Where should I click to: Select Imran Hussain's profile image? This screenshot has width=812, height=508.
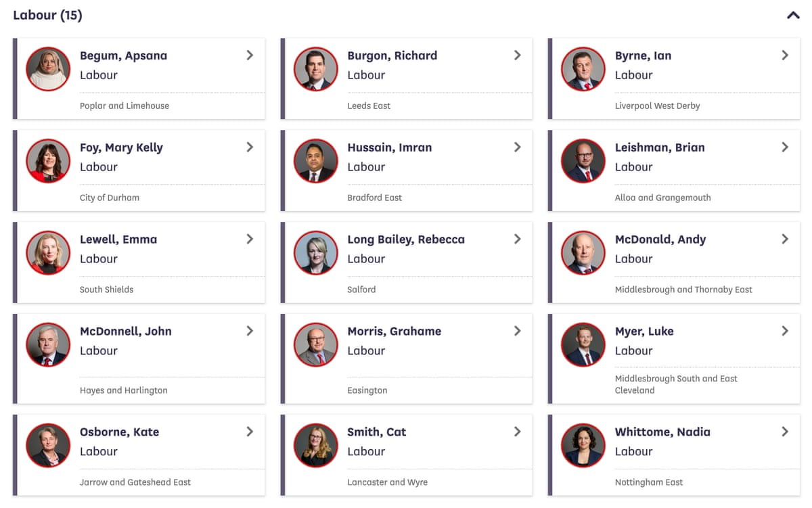(x=315, y=160)
